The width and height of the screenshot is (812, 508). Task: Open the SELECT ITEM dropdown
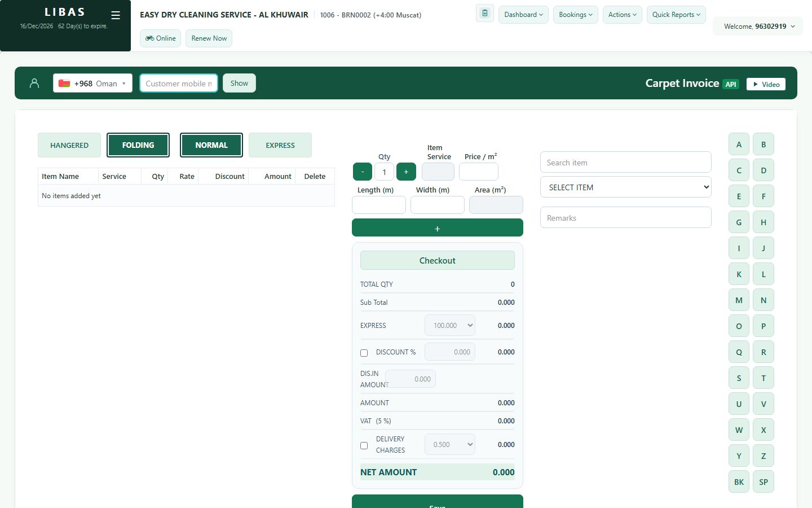[x=626, y=187]
